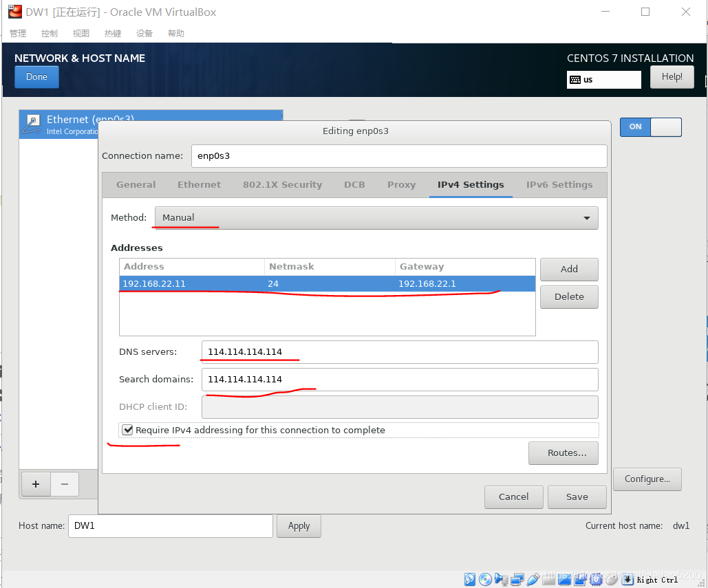Switch to the DCB tab
Screen dimensions: 708x588
[354, 184]
